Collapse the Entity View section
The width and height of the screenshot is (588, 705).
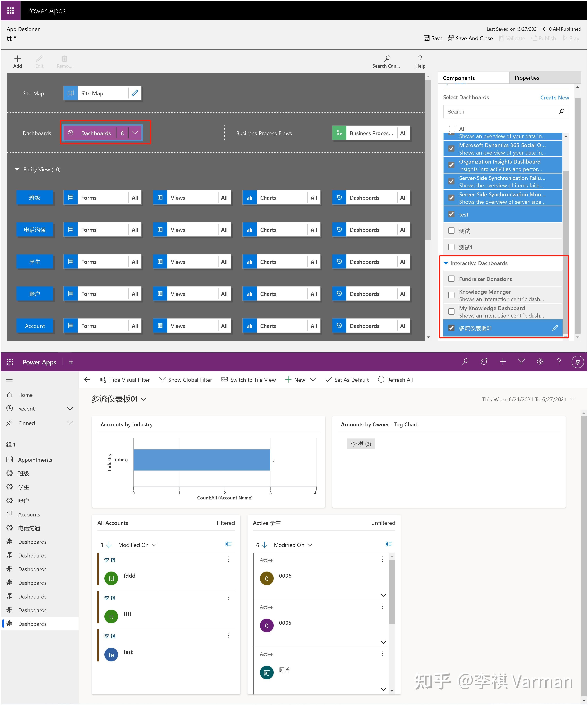pos(17,170)
